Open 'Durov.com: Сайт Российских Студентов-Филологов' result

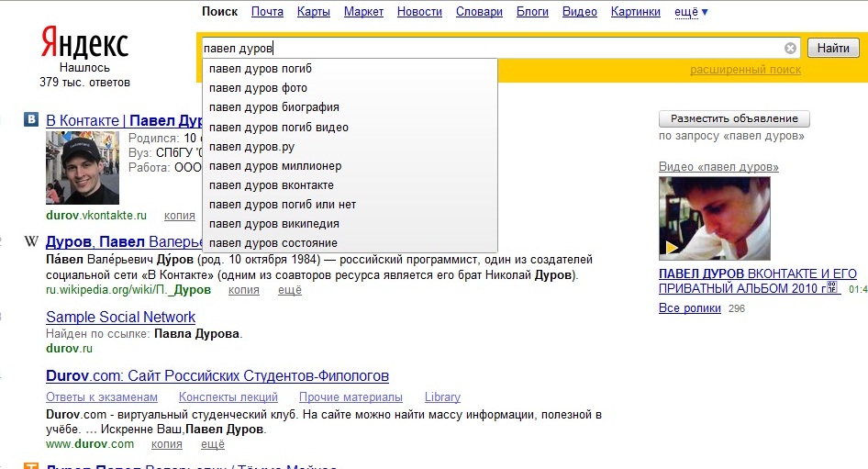coord(217,376)
